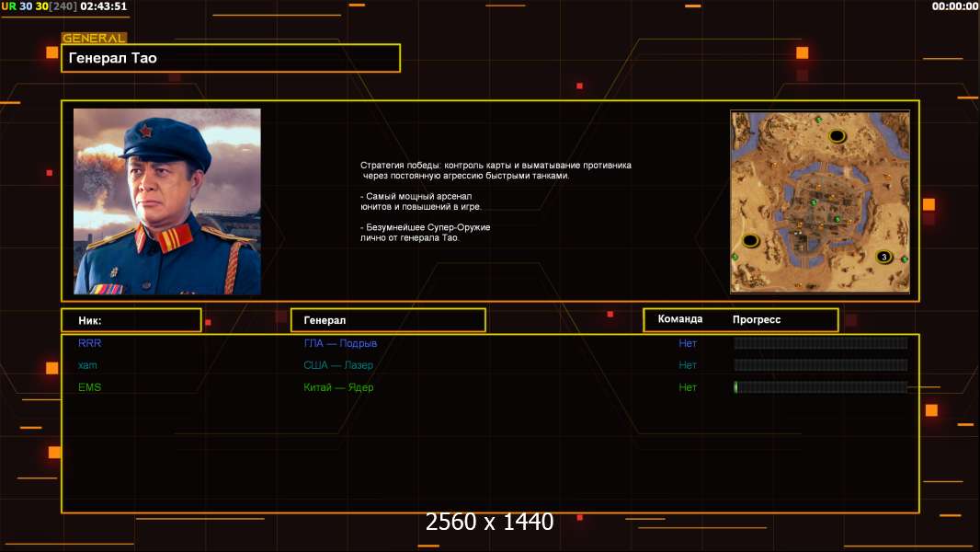Viewport: 980px width, 552px height.
Task: Select player xam in the list
Action: click(88, 365)
